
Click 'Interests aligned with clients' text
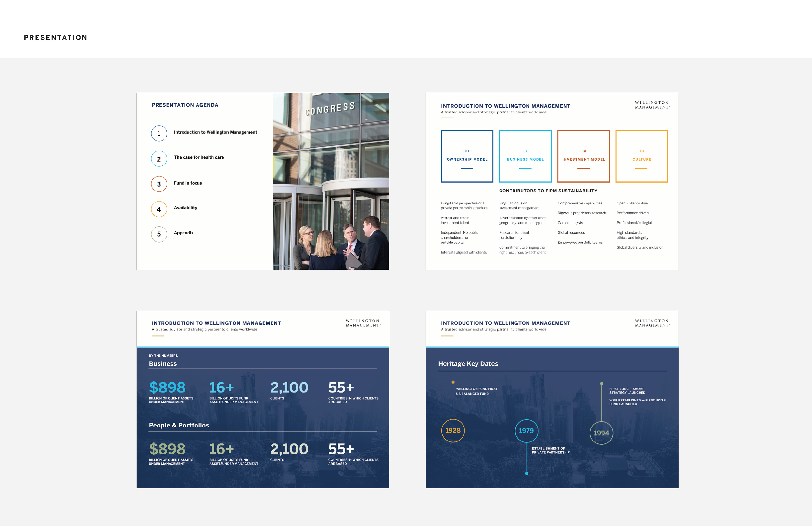coord(464,252)
